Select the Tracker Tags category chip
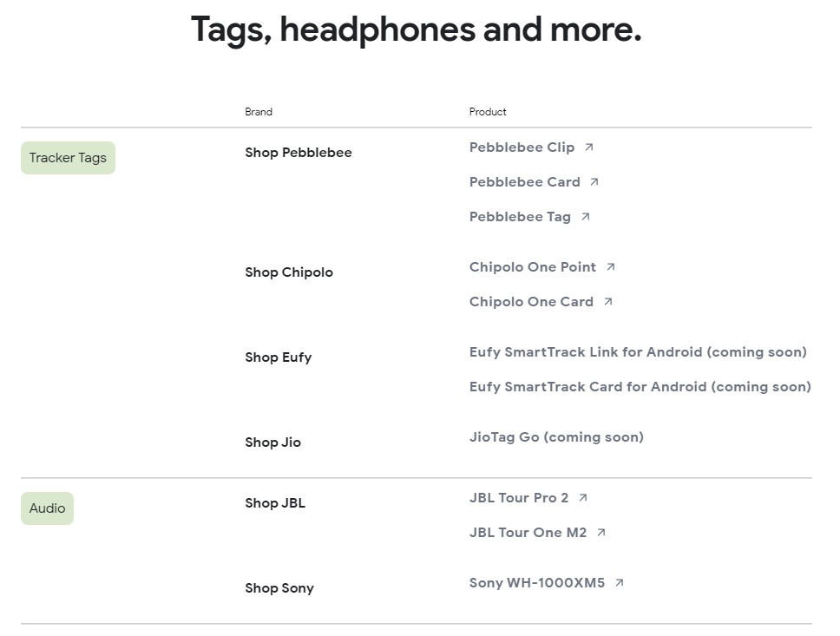The height and width of the screenshot is (636, 840). pos(68,158)
